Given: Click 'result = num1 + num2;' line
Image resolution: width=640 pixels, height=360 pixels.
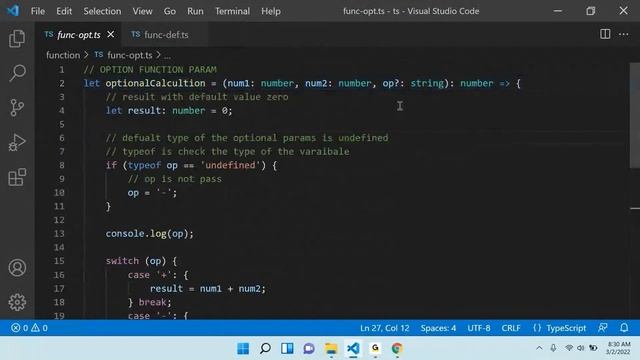Looking at the screenshot, I should pos(207,289).
